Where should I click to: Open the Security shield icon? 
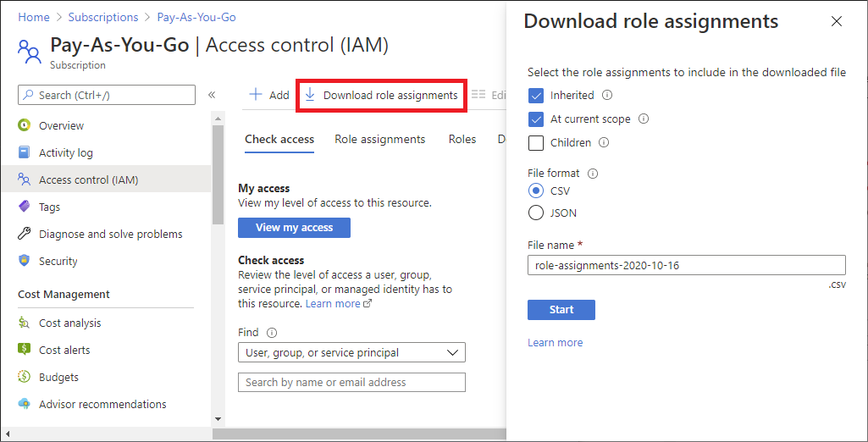(24, 261)
